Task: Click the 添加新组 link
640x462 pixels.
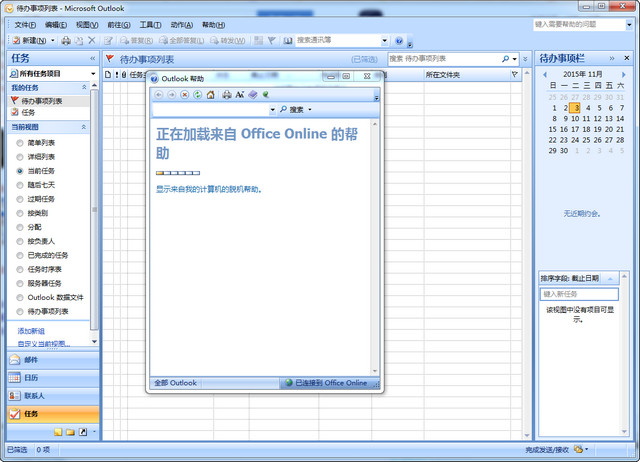Action: coord(31,331)
